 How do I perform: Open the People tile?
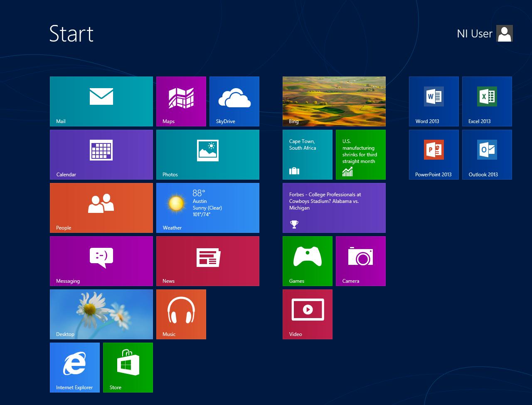click(x=101, y=208)
